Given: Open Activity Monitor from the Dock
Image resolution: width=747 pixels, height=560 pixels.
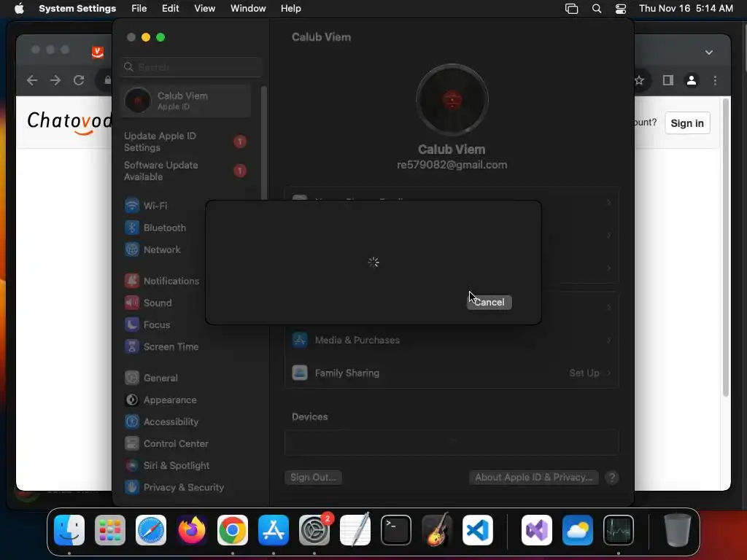Looking at the screenshot, I should (x=619, y=530).
